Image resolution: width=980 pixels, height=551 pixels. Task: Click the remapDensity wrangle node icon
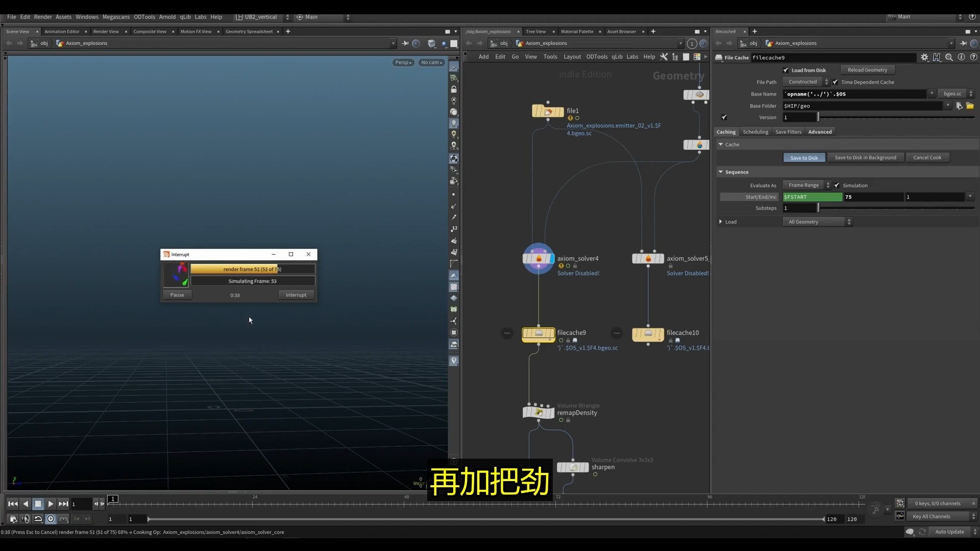pyautogui.click(x=538, y=412)
